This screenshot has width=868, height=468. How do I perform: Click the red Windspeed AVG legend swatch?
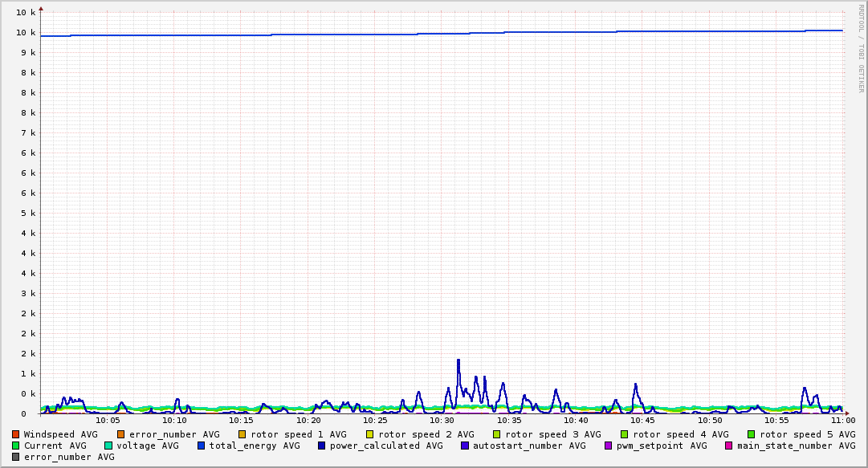click(16, 434)
